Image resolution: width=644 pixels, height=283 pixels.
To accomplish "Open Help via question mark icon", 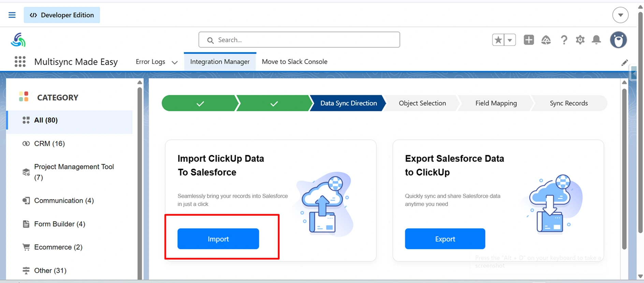I will [x=564, y=40].
